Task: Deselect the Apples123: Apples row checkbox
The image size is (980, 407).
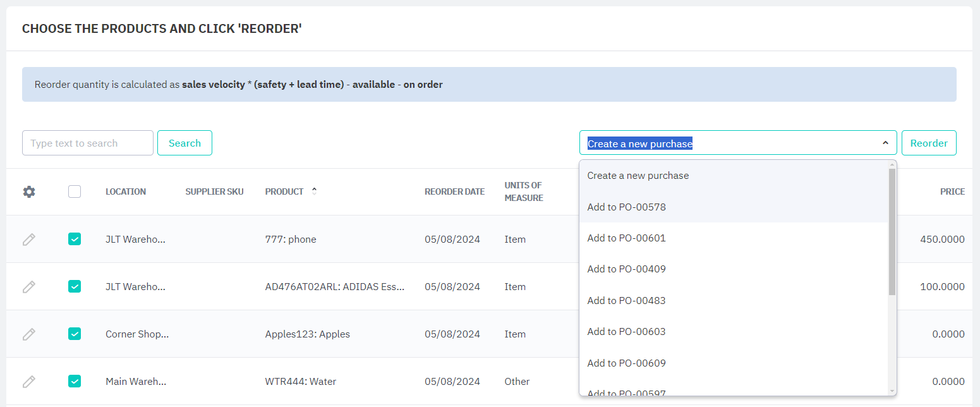Action: [75, 334]
